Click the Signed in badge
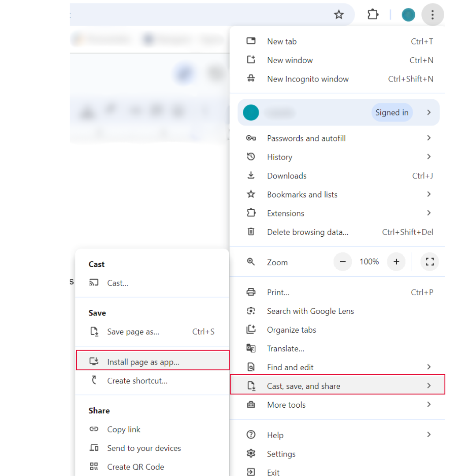The width and height of the screenshot is (476, 476). 391,112
